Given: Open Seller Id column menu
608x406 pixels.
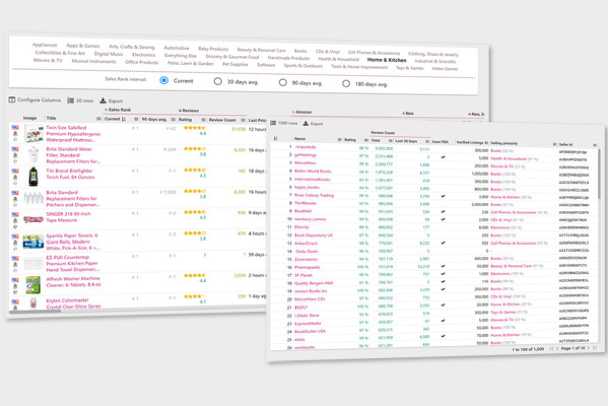Looking at the screenshot, I should [594, 145].
